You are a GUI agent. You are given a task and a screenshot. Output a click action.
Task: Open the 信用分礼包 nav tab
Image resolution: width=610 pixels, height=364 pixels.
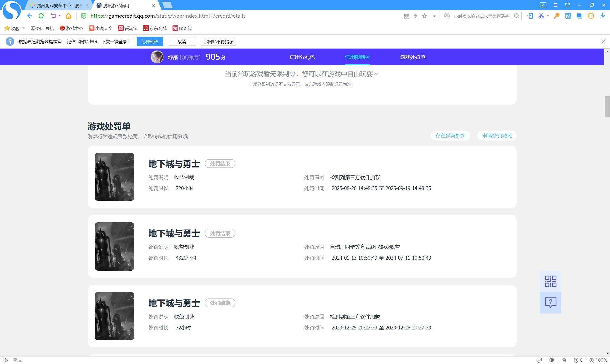pos(302,57)
